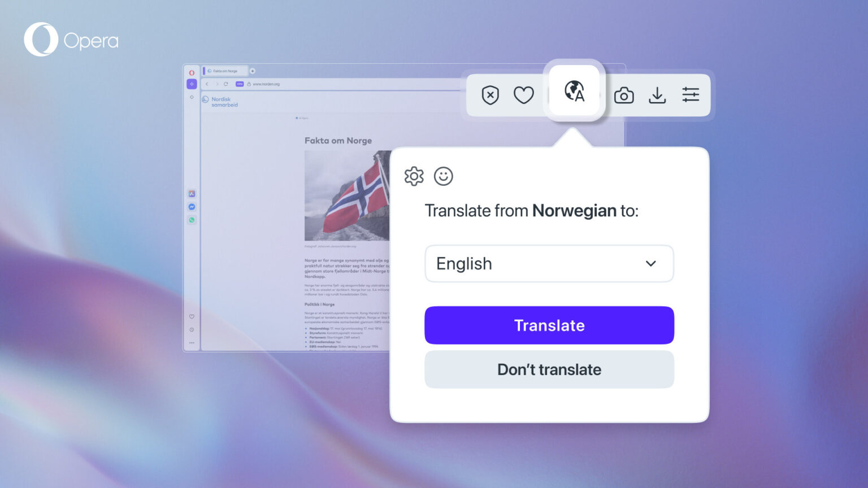Click the ad blocker shield icon
The image size is (868, 488).
coord(490,95)
